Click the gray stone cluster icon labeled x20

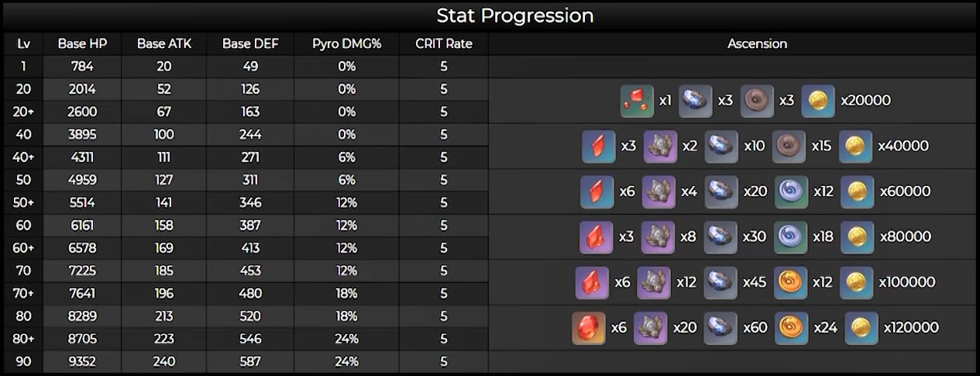point(651,328)
